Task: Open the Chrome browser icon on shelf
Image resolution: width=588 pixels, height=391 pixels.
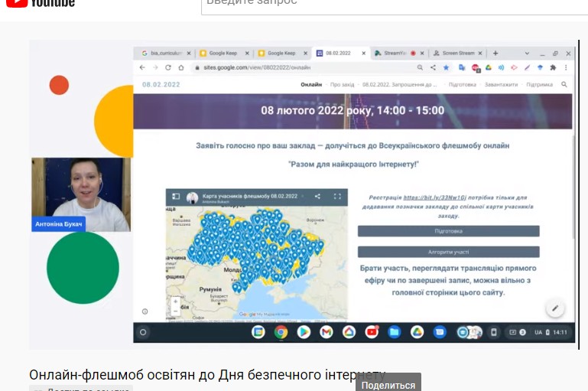Action: coord(281,332)
